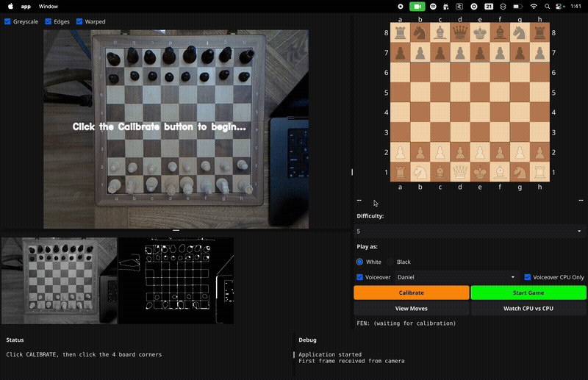Click the main camera feed of the chessboard

point(176,129)
